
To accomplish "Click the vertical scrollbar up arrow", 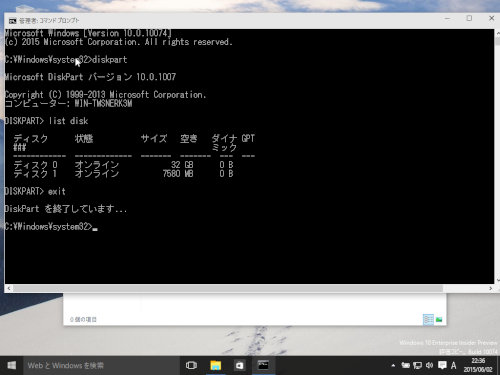I will coord(498,33).
